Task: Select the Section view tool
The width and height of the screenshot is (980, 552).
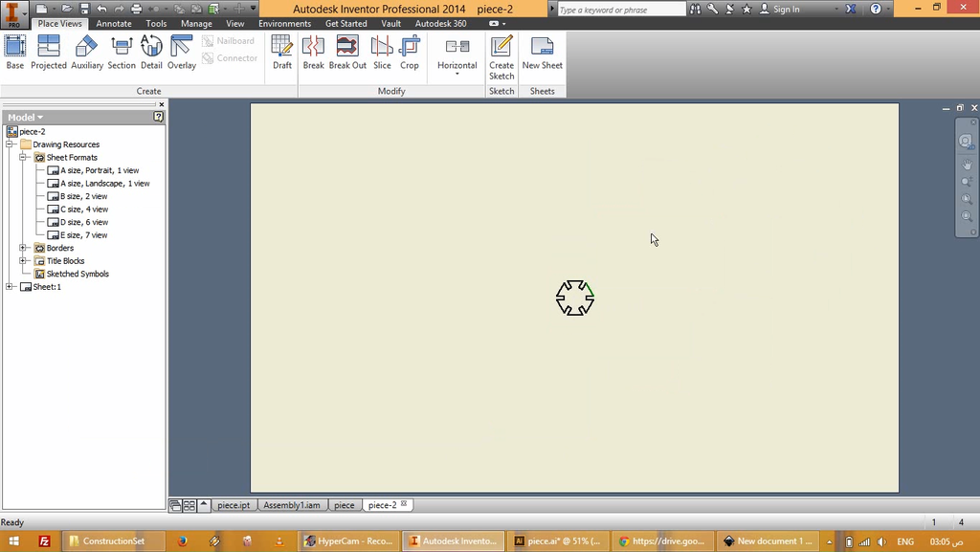Action: [x=122, y=52]
